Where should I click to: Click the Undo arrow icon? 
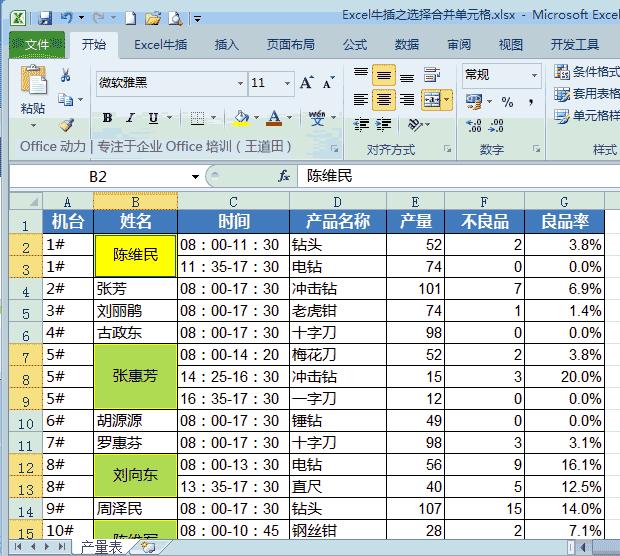tap(66, 17)
